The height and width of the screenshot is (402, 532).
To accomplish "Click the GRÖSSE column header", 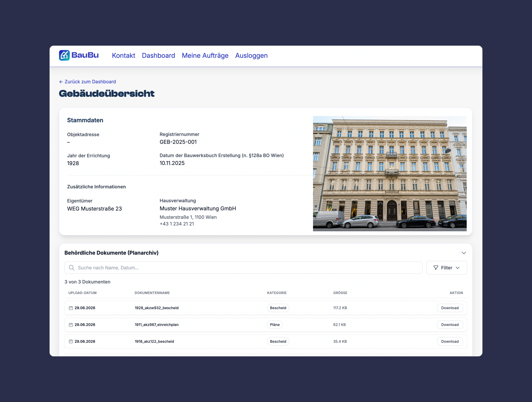I will coord(340,293).
